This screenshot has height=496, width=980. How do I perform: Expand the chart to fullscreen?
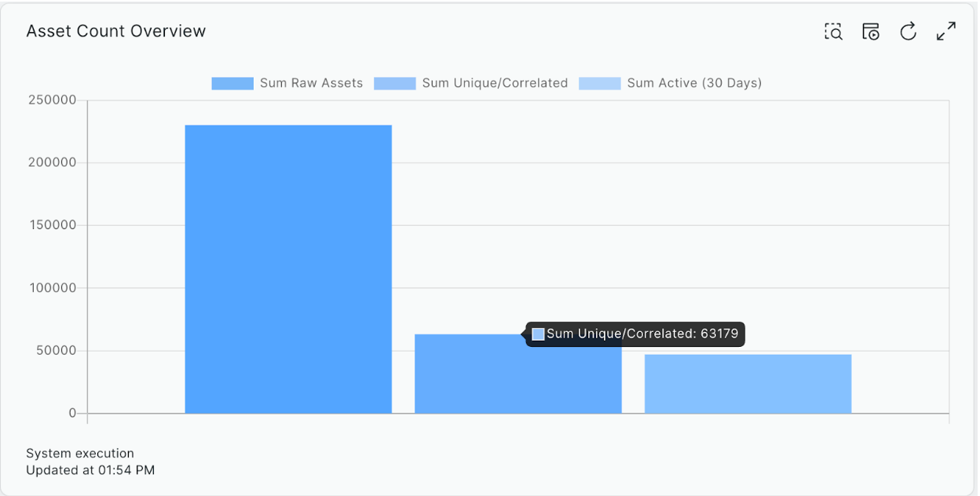pos(946,31)
